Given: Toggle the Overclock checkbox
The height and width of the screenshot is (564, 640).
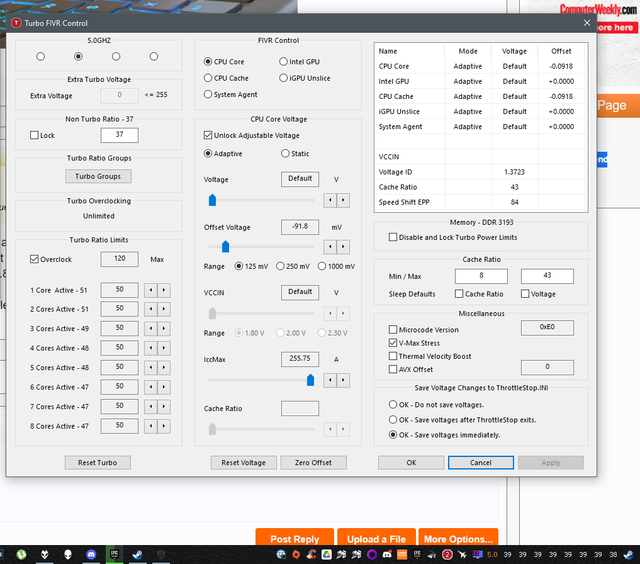Looking at the screenshot, I should point(35,259).
